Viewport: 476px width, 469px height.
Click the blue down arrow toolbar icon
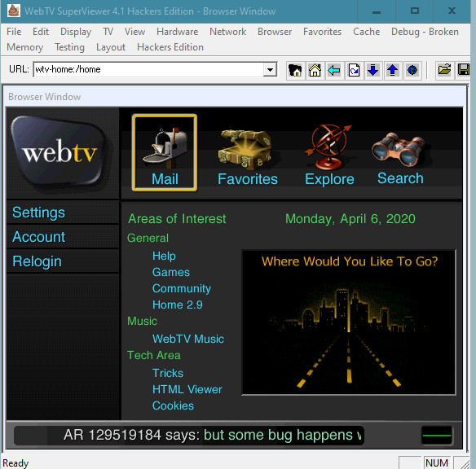[373, 70]
